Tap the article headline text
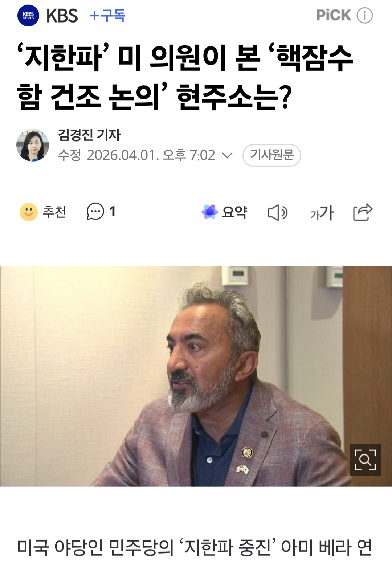The image size is (392, 563). click(185, 77)
